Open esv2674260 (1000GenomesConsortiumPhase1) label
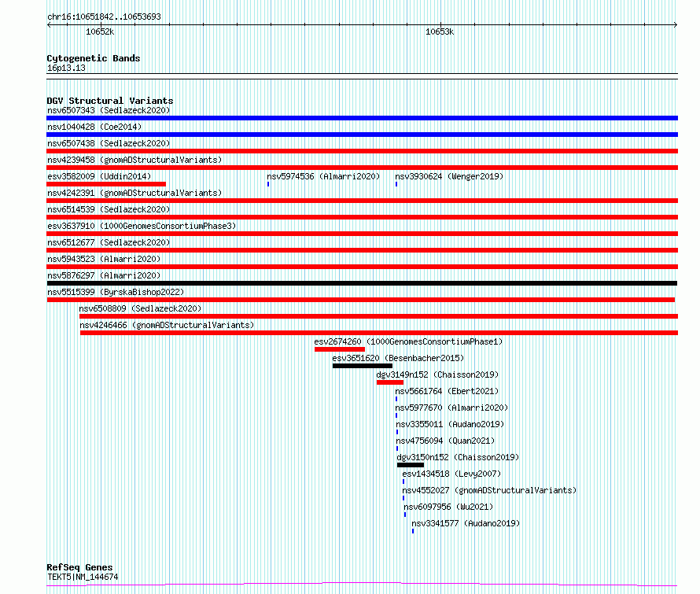 coord(408,341)
